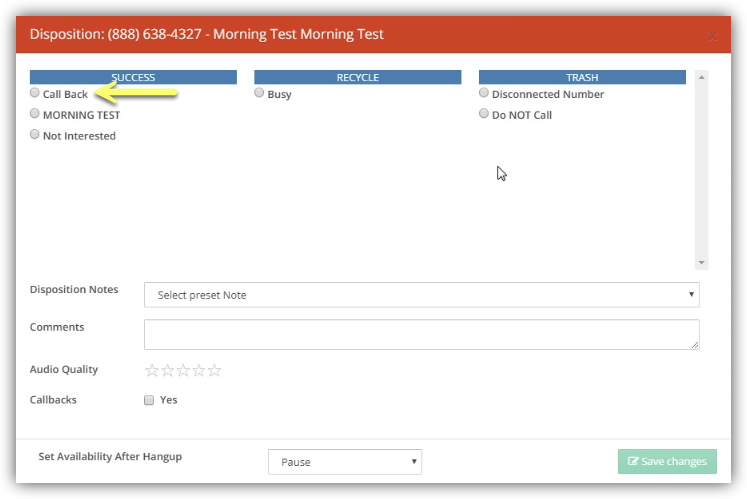Viewport: 747px width, 499px height.
Task: Choose the Not Interested option
Action: (x=35, y=135)
